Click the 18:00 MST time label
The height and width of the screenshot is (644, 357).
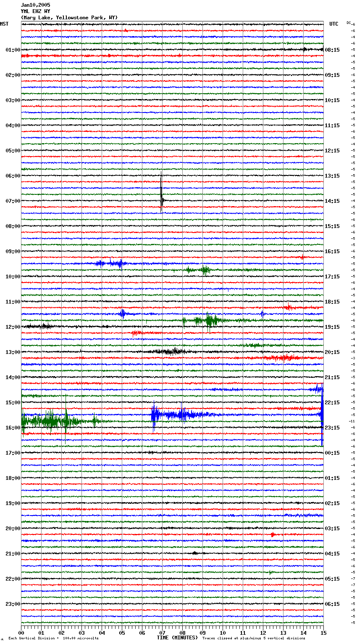point(13,478)
